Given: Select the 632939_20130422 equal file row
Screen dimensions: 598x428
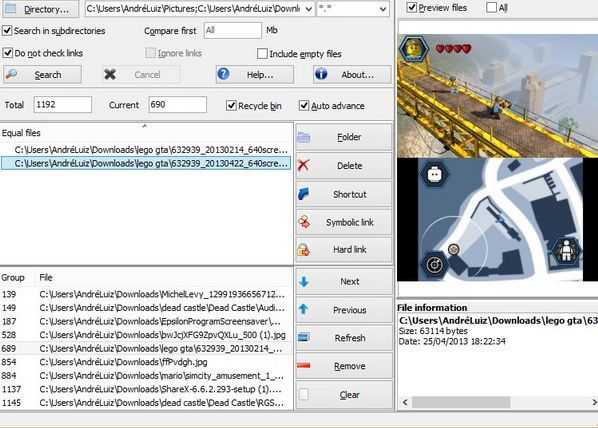Looking at the screenshot, I should point(146,163).
